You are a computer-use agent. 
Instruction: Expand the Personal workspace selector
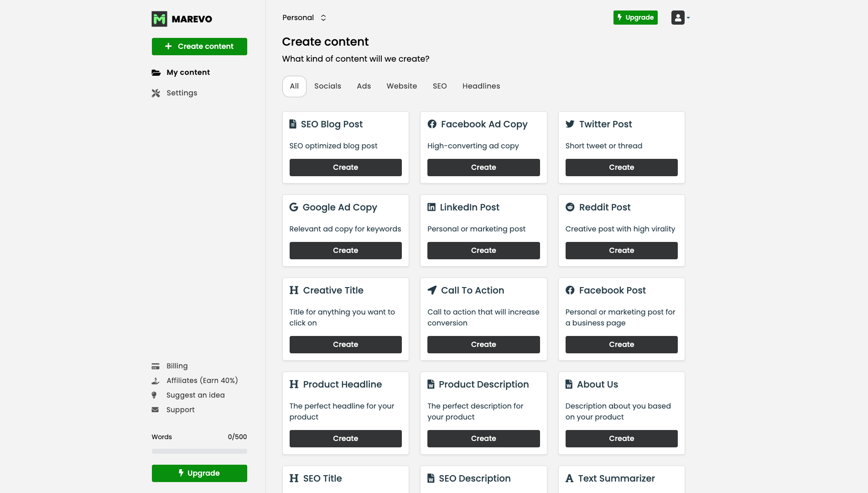(304, 18)
